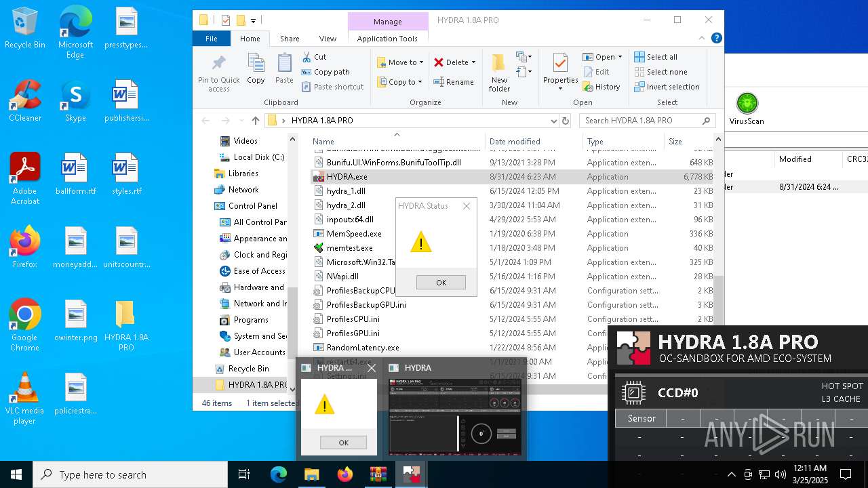The width and height of the screenshot is (868, 488).
Task: Click HYDRA 1.8A PRO in address bar
Action: (x=322, y=121)
